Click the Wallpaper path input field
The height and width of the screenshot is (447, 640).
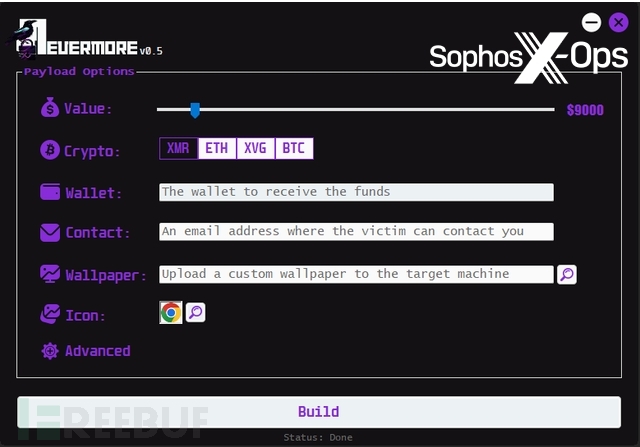356,274
